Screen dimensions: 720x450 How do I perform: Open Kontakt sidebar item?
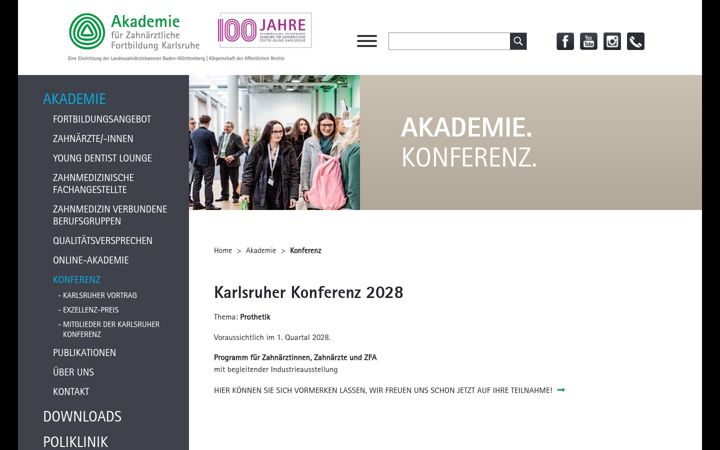(x=71, y=392)
